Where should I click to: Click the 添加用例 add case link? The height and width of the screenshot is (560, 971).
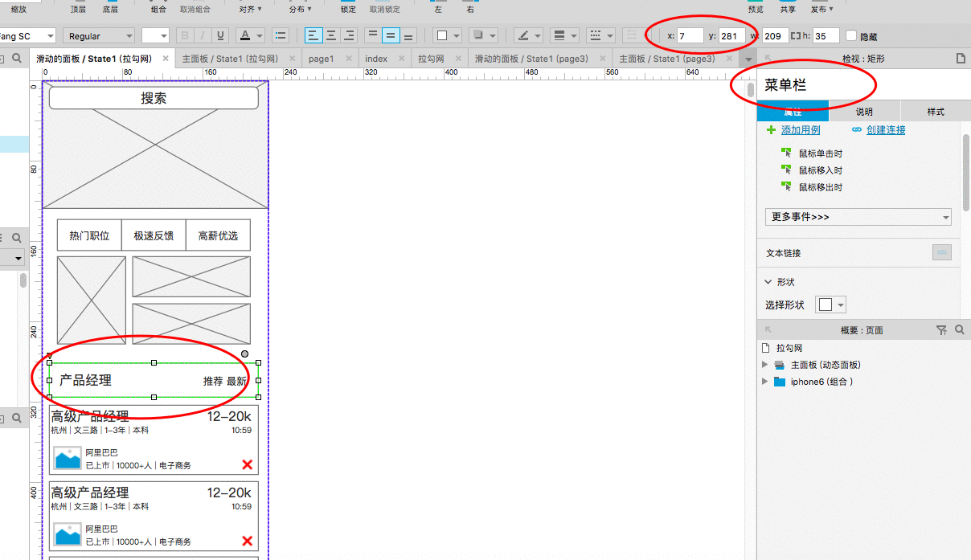pyautogui.click(x=801, y=130)
